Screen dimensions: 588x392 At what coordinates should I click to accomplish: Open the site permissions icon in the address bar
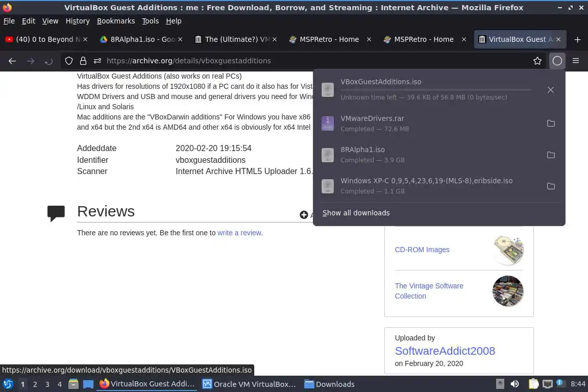97,61
